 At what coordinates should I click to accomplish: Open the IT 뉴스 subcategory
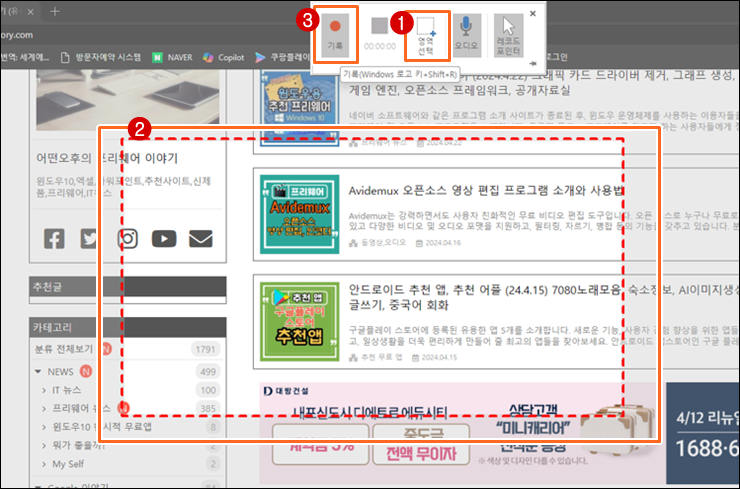[x=67, y=390]
